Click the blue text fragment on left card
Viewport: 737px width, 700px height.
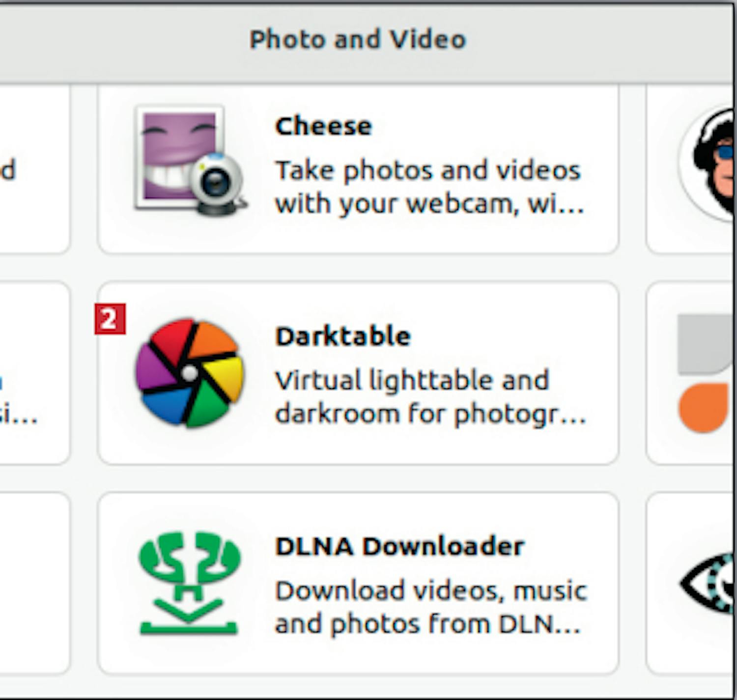pyautogui.click(x=1, y=382)
